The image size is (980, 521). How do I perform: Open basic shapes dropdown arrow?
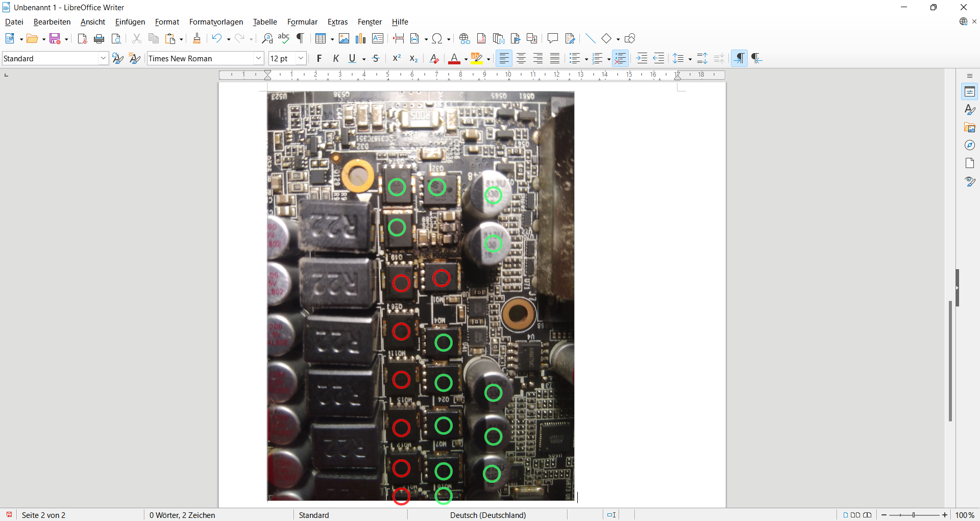click(x=618, y=39)
